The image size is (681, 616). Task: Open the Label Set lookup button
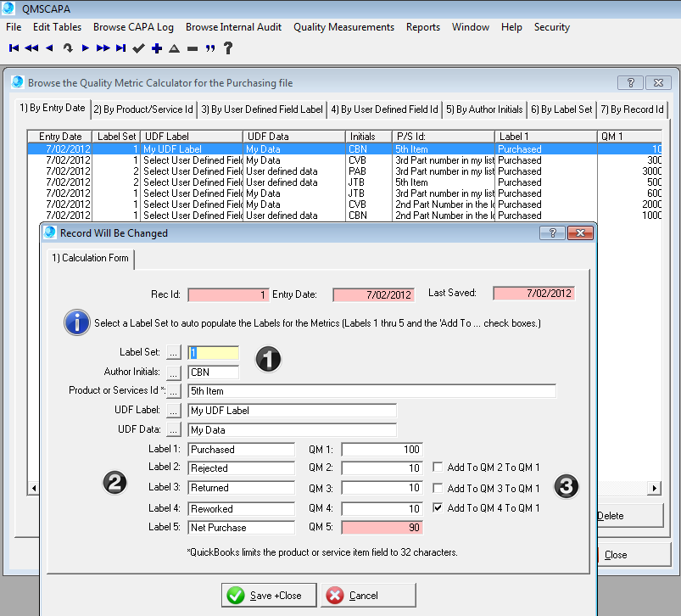(174, 352)
